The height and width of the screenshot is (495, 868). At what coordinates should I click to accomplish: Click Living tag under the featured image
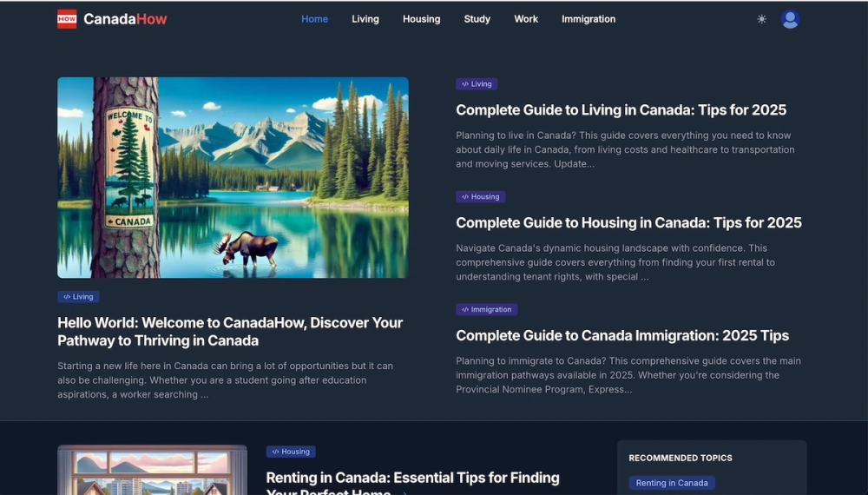78,297
